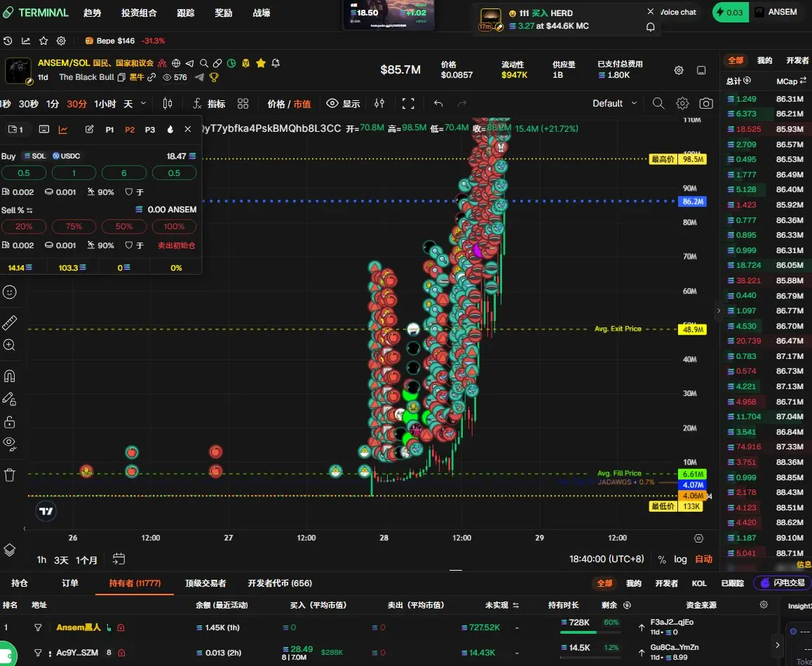Sell using the 100% preset

tap(174, 226)
